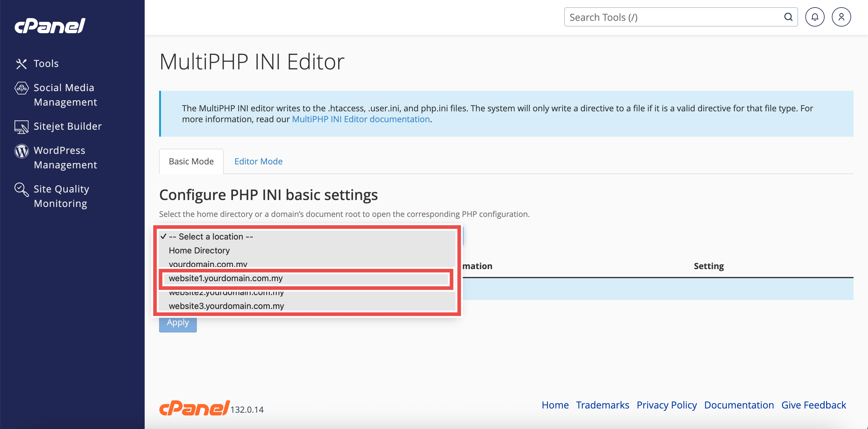The image size is (868, 429).
Task: Click the search magnifier icon
Action: point(788,17)
